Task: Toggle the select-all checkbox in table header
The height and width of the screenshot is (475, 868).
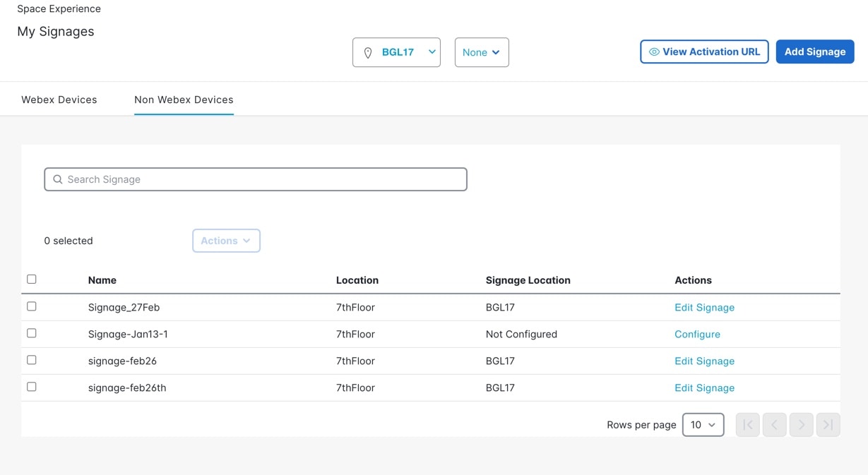Action: point(32,279)
